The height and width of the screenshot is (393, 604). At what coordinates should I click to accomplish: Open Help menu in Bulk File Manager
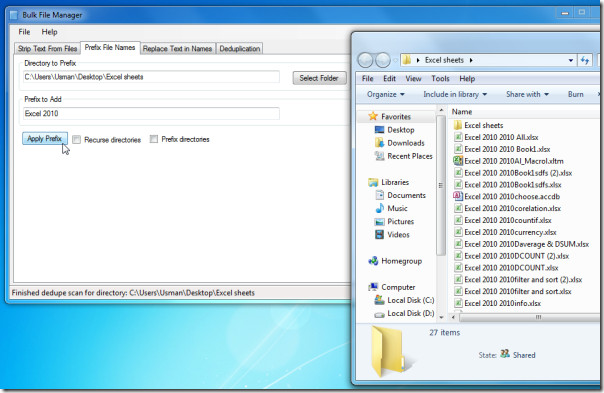[49, 32]
